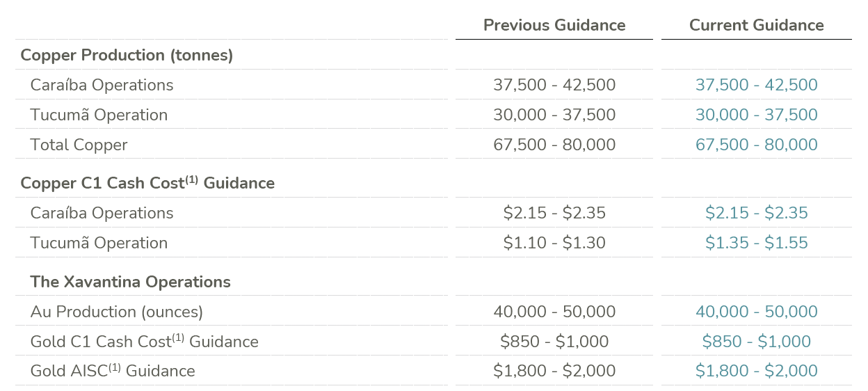Click the Current Guidance column header
This screenshot has width=868, height=391.
point(756,26)
